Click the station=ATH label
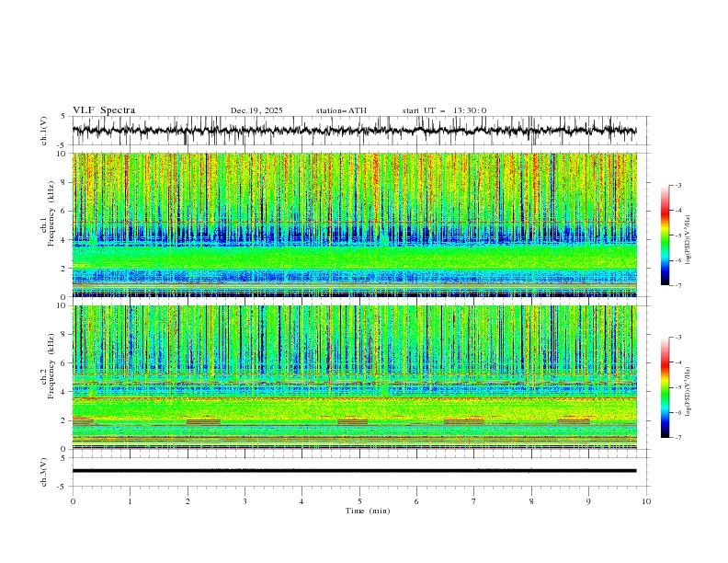The width and height of the screenshot is (728, 563). point(341,110)
